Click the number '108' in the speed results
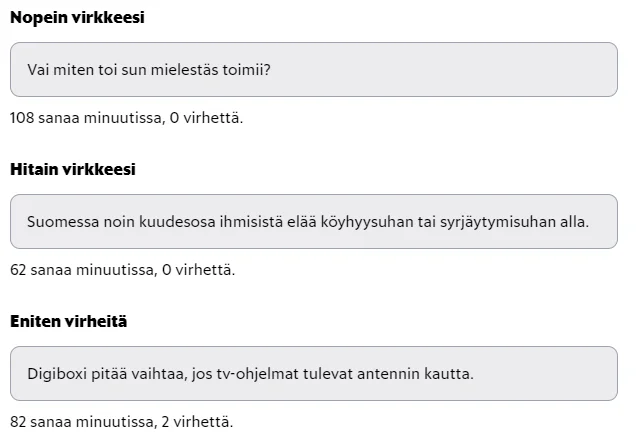The image size is (642, 438). 23,118
